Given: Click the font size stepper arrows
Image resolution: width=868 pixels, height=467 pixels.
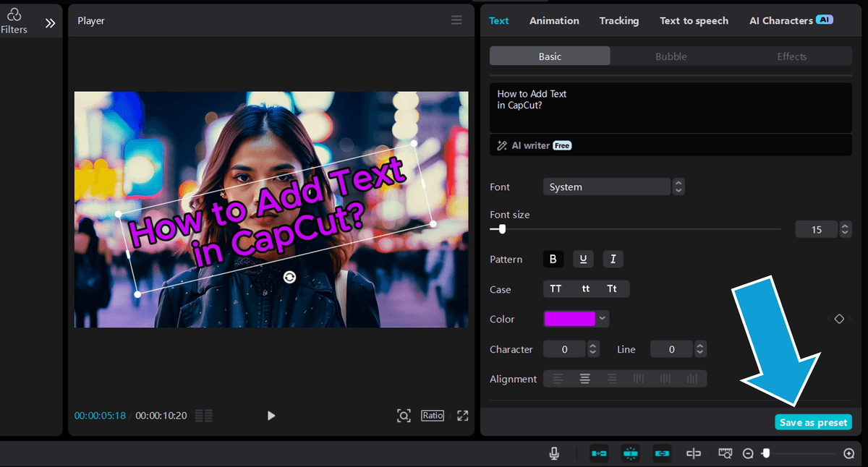Looking at the screenshot, I should point(845,230).
